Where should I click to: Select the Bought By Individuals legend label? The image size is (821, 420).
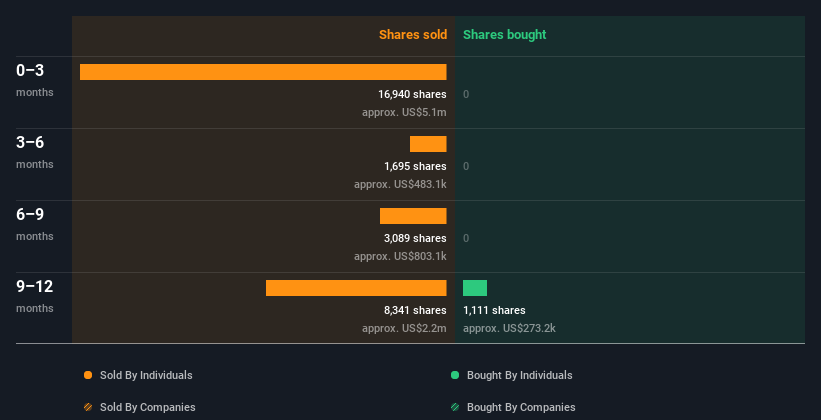click(519, 375)
